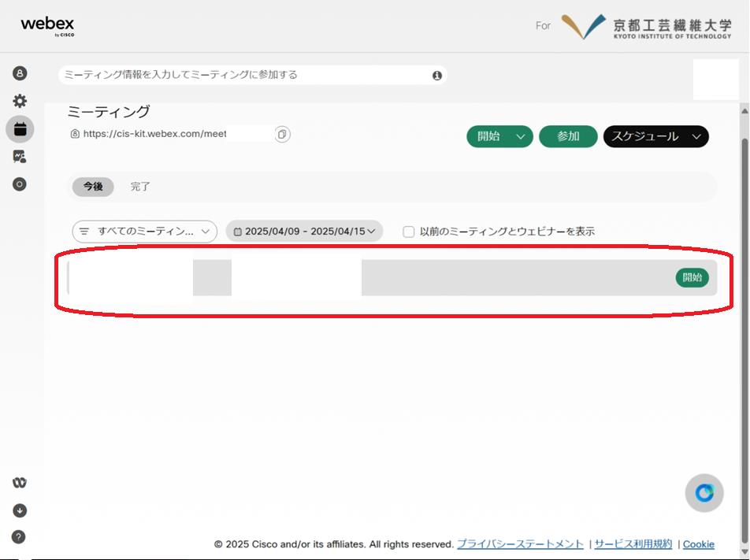This screenshot has width=750, height=560.
Task: Click the personal room URL text
Action: pyautogui.click(x=154, y=134)
